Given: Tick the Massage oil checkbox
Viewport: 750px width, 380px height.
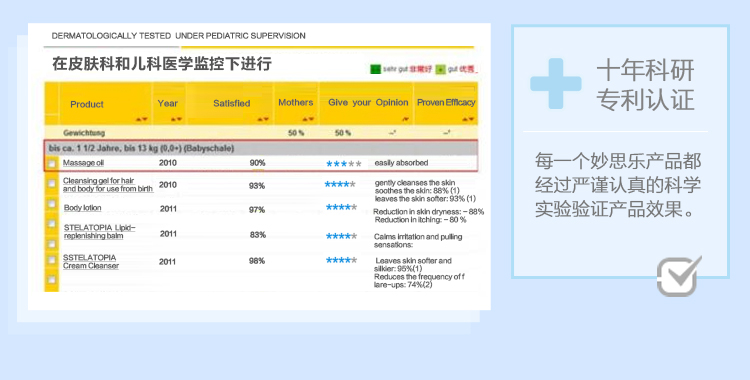Looking at the screenshot, I should [x=52, y=164].
